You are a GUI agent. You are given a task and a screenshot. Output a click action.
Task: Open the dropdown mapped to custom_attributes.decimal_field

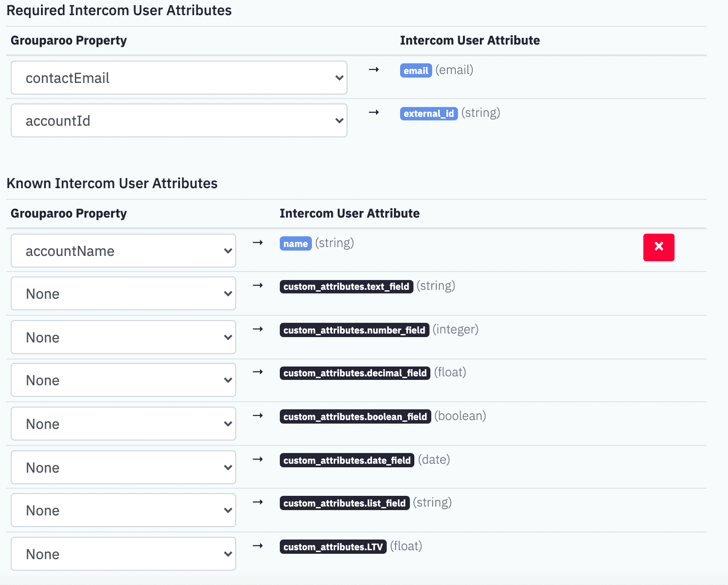point(123,380)
